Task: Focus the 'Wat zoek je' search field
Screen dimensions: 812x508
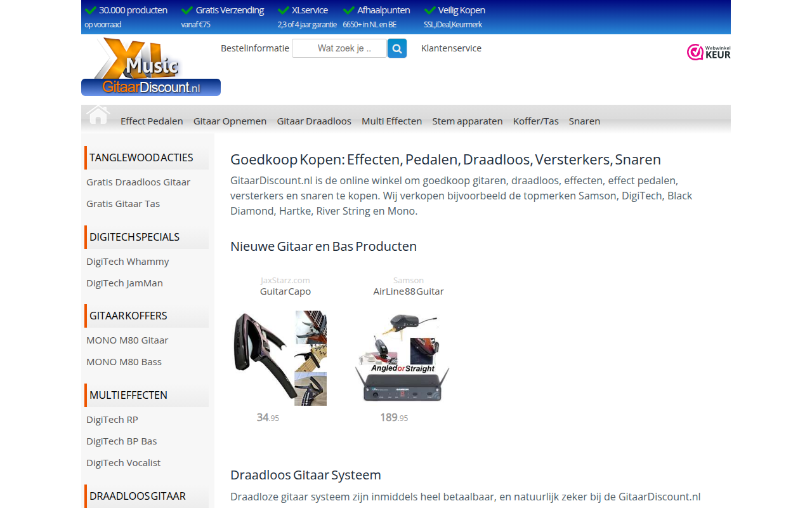Action: [x=339, y=48]
